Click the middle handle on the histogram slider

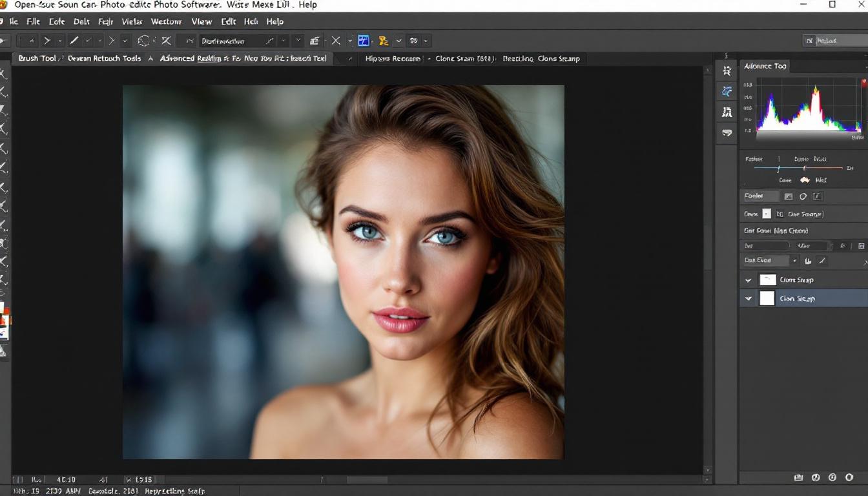pyautogui.click(x=804, y=169)
